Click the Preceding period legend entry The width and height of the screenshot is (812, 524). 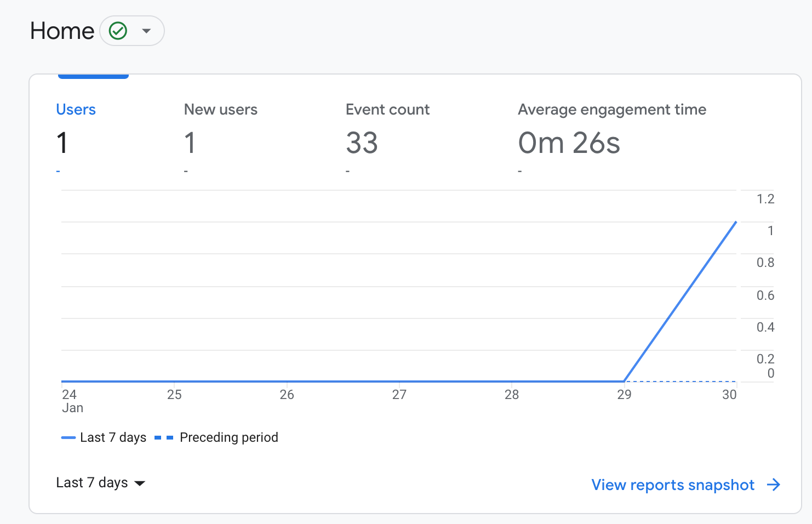pyautogui.click(x=217, y=437)
